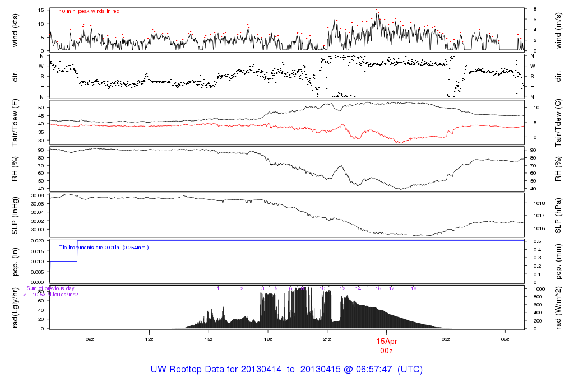Click the '10.53 MJoules/m^2' value
This screenshot has height=392, width=574.
click(55, 295)
